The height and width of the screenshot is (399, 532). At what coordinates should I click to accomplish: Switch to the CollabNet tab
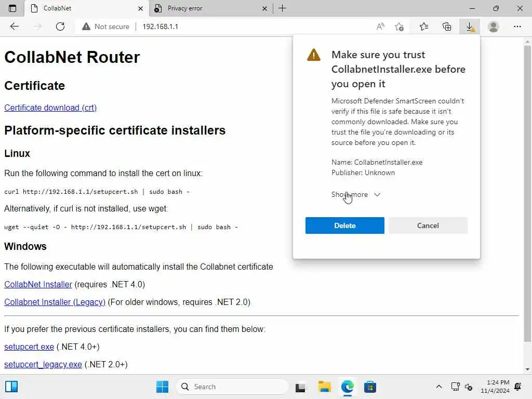(x=87, y=8)
